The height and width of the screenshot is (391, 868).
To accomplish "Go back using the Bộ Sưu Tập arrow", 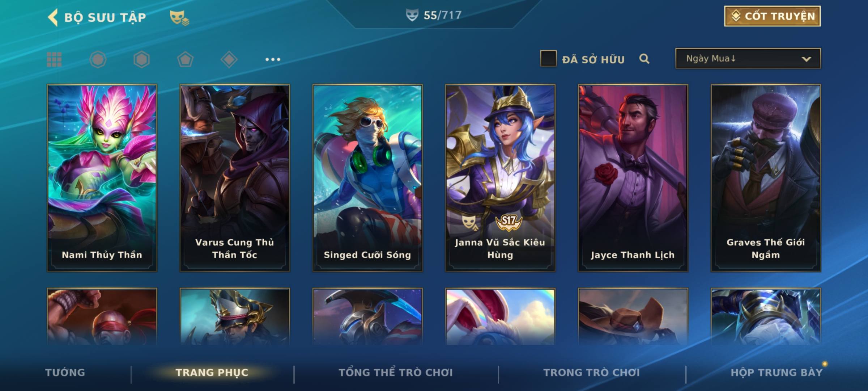I will [x=53, y=17].
